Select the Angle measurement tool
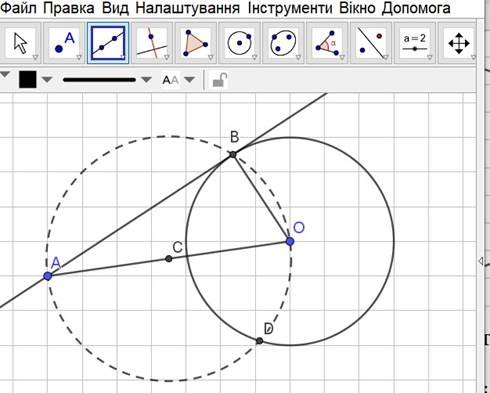Viewport: 490px width, 393px height. click(x=327, y=43)
